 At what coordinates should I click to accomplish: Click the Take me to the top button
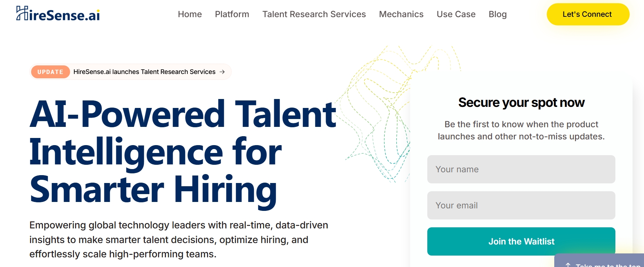599,261
